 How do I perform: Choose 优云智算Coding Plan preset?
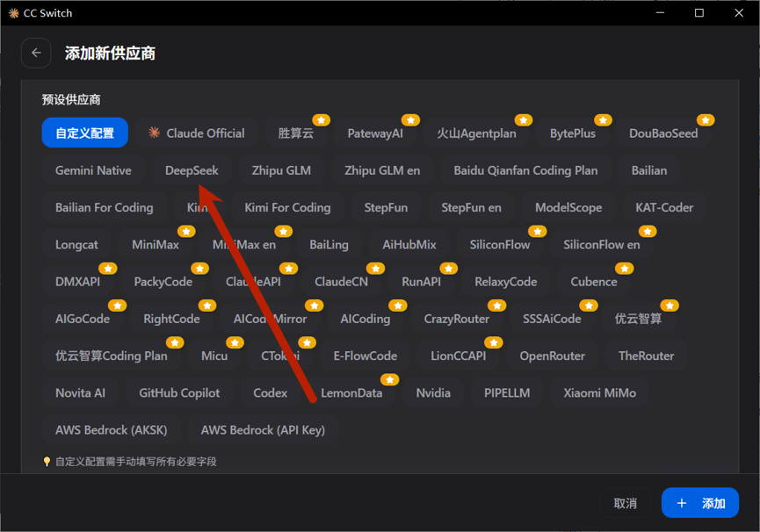click(112, 356)
